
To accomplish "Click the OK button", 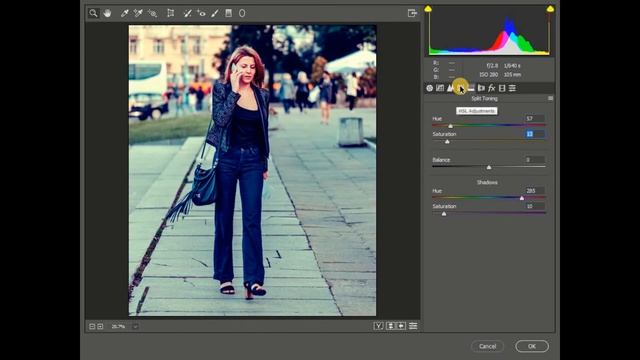I will [x=532, y=346].
